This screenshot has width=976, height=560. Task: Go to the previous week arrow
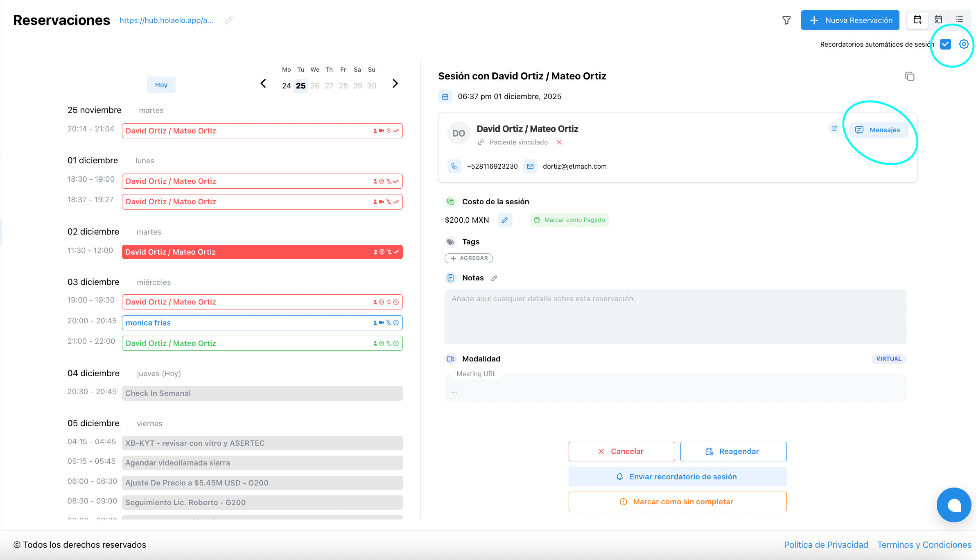tap(263, 84)
